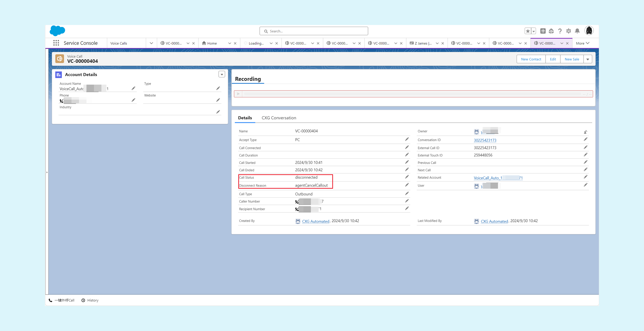Open the History utility item
This screenshot has height=331, width=644.
pos(90,300)
